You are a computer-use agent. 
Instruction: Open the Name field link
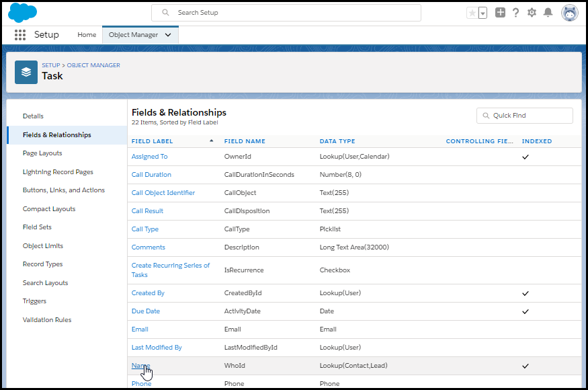point(140,366)
